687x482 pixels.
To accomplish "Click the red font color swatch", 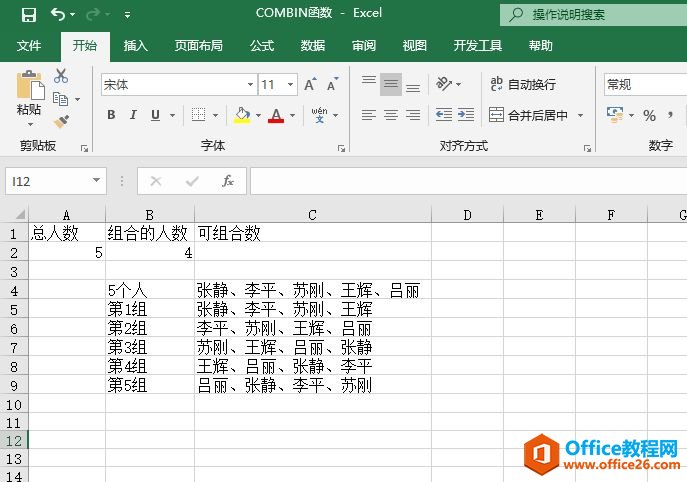I will (x=276, y=115).
